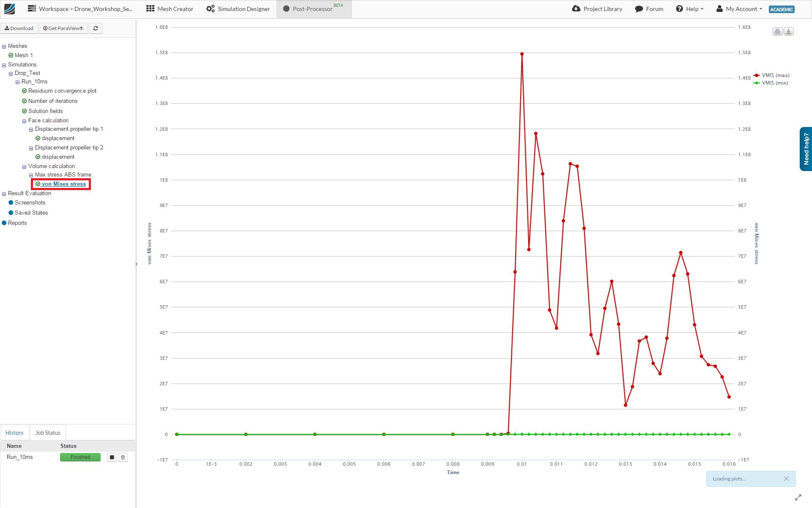812x508 pixels.
Task: Collapse the Face calculation tree node
Action: (x=25, y=121)
